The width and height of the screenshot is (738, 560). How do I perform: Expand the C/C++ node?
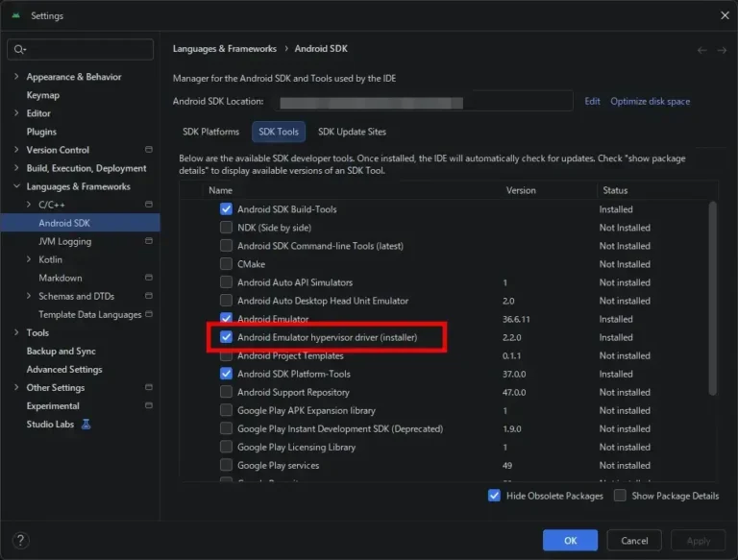29,205
